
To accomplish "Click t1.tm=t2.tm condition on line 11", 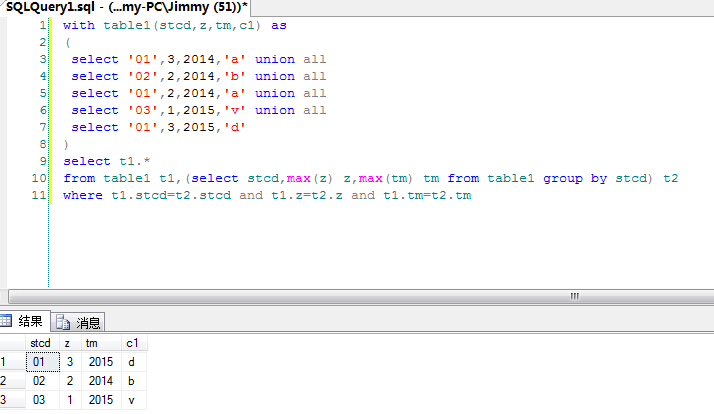I will (x=427, y=195).
